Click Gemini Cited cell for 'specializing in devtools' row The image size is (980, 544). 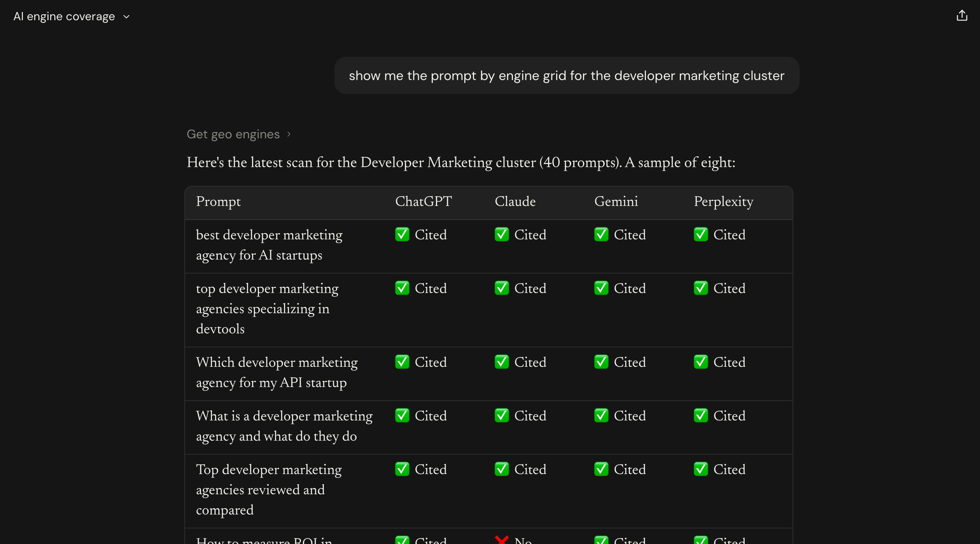[620, 288]
